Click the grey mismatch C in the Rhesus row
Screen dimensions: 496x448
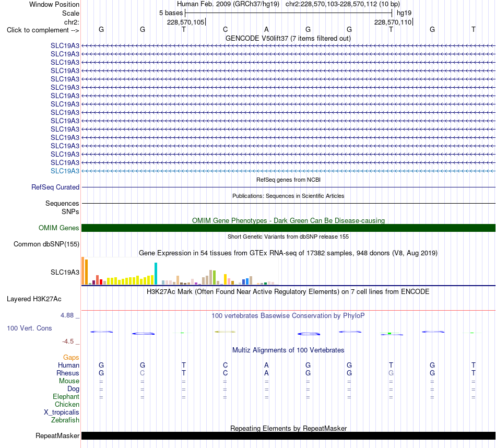143,373
